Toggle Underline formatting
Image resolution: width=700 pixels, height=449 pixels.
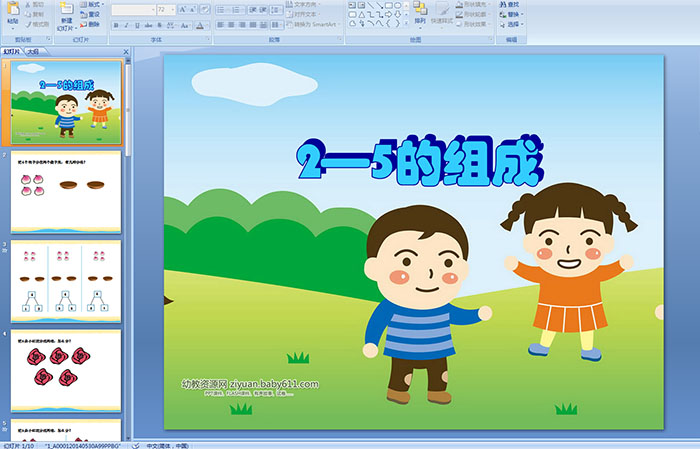point(138,25)
